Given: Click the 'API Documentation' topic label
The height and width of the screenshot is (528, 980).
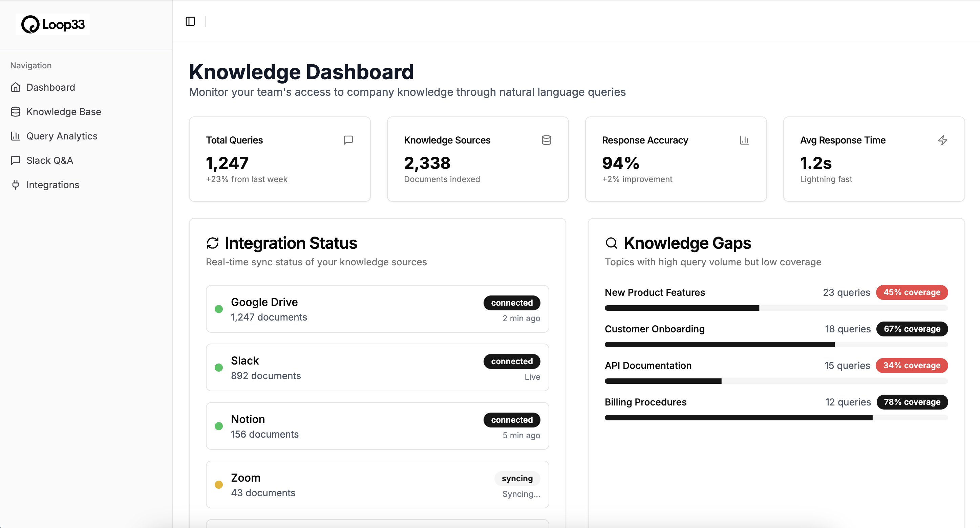Looking at the screenshot, I should click(x=648, y=365).
